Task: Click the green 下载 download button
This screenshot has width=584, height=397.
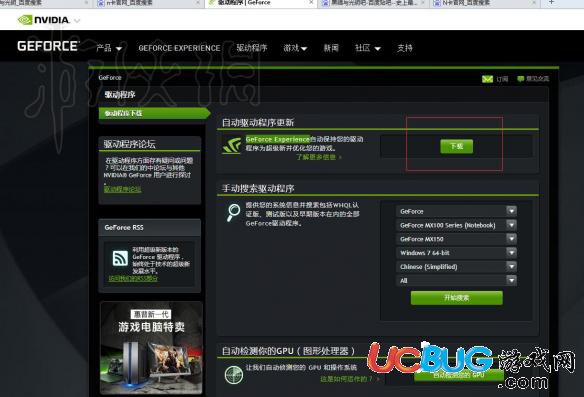Action: pyautogui.click(x=457, y=146)
